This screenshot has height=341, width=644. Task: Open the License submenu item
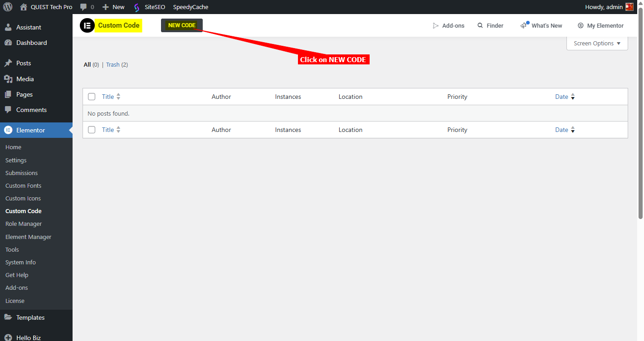click(x=15, y=301)
